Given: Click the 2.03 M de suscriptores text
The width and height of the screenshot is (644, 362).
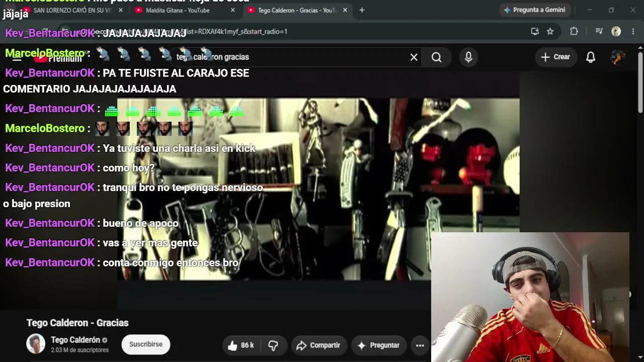Looking at the screenshot, I should (79, 350).
